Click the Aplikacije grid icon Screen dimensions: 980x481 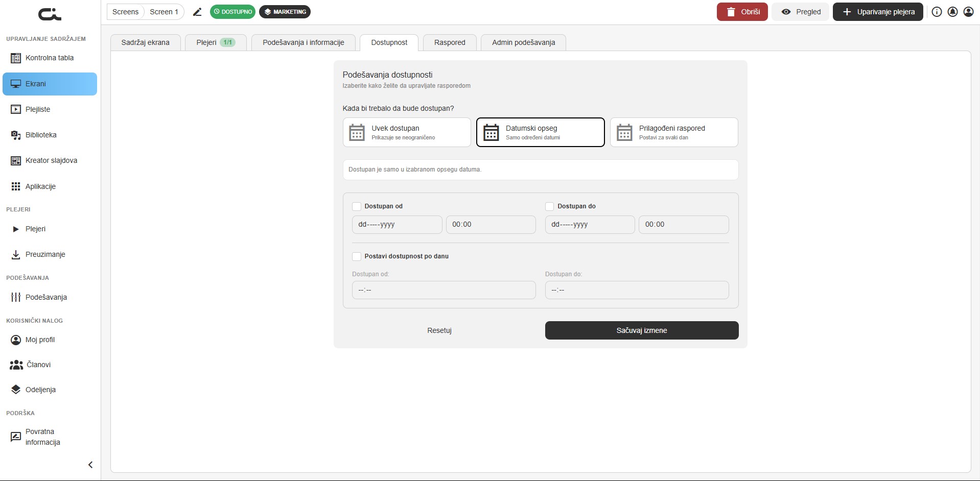16,186
